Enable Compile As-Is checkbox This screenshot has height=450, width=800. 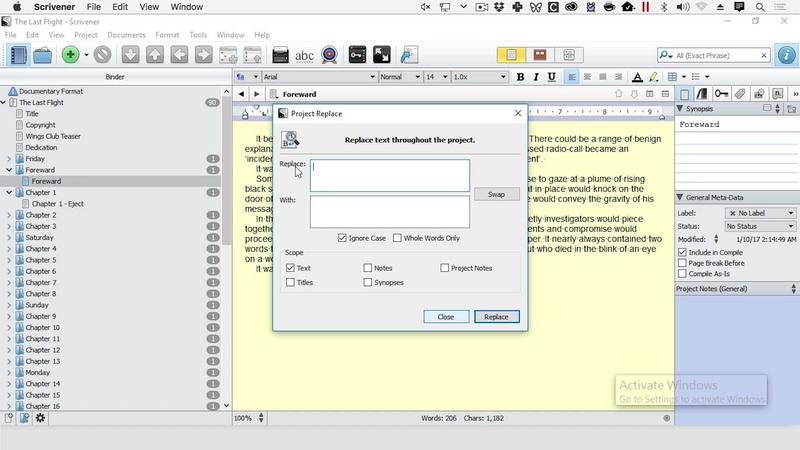682,273
